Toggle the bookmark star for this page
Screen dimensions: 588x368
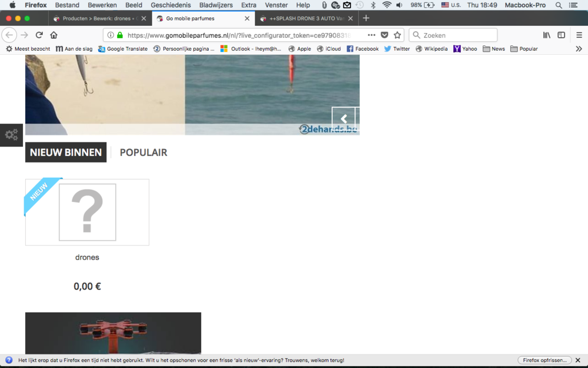(x=397, y=35)
